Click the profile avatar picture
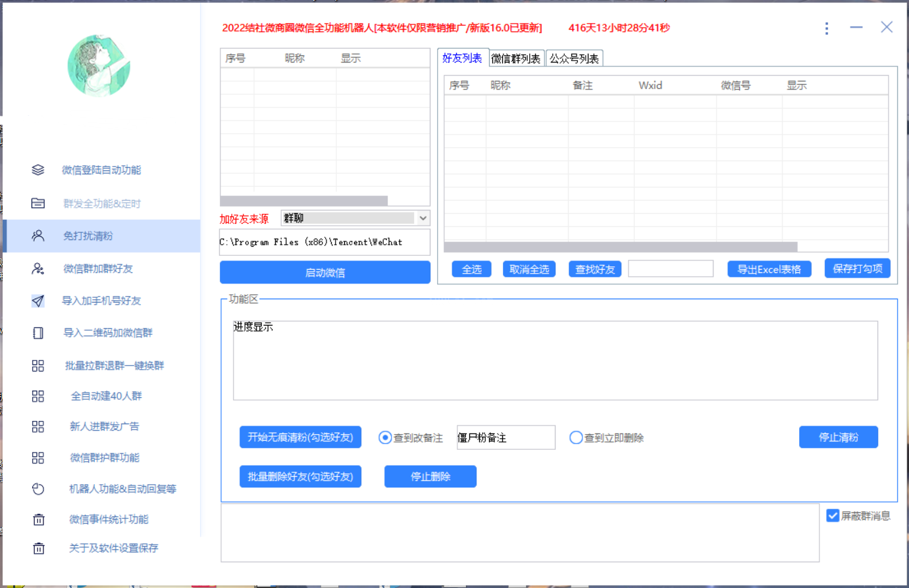This screenshot has height=588, width=909. [99, 66]
